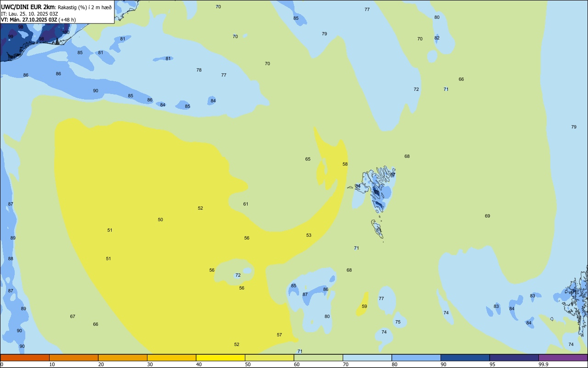
Task: Click the 10–20 orange legend swatch
Action: point(73,357)
